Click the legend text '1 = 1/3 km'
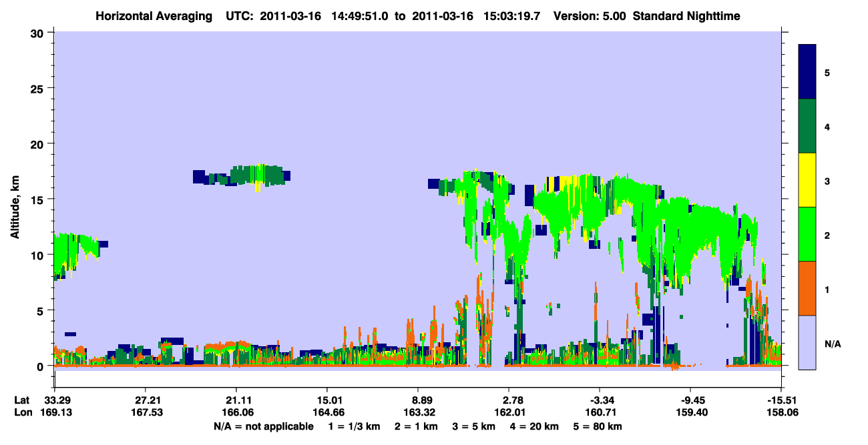The width and height of the screenshot is (868, 445). [354, 426]
